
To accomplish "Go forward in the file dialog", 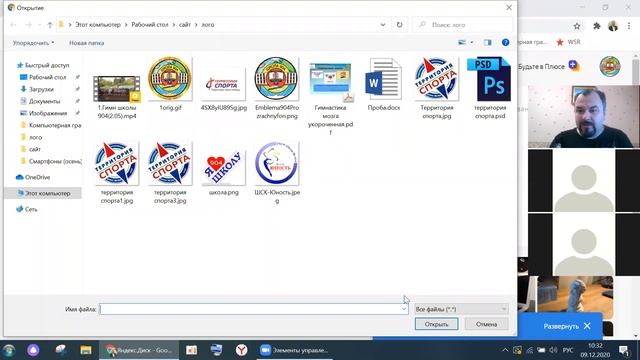I will pos(28,25).
